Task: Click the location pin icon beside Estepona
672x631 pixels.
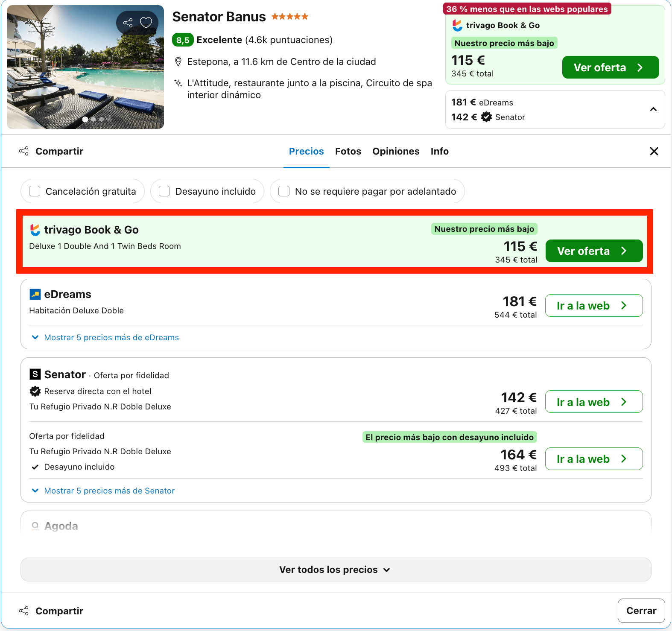Action: click(178, 62)
